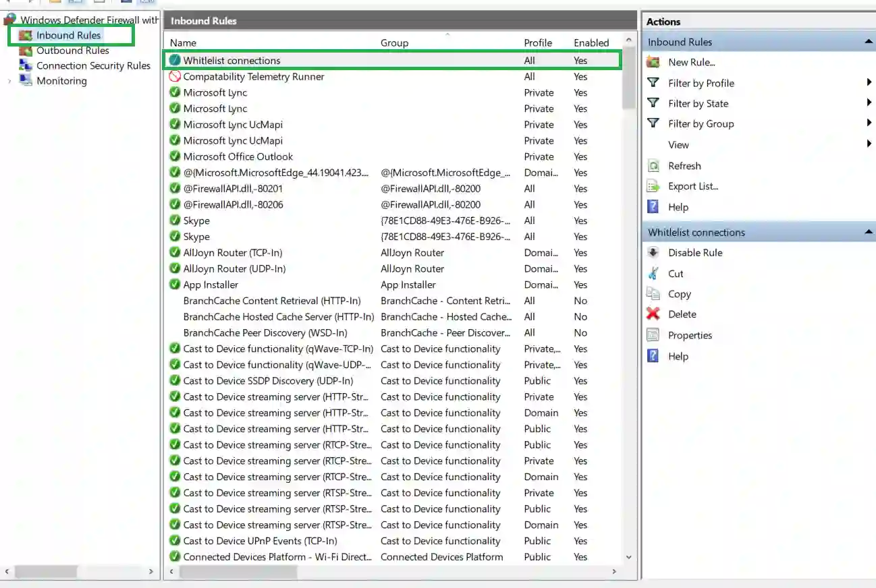Click green check icon of Cast to Device UPnP Events

pos(175,541)
